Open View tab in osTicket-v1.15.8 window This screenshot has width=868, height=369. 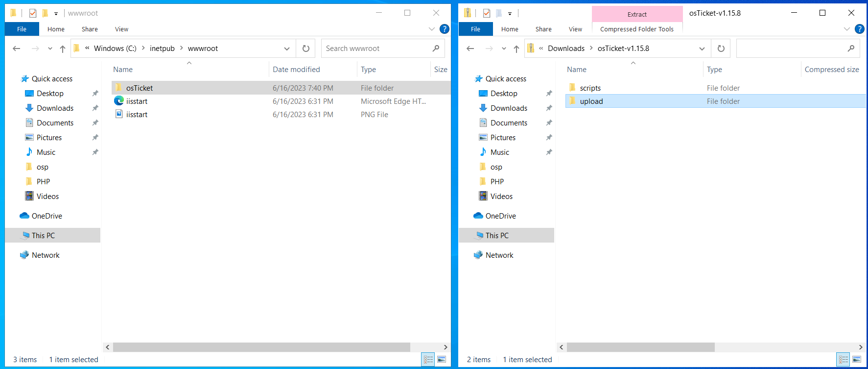tap(575, 29)
